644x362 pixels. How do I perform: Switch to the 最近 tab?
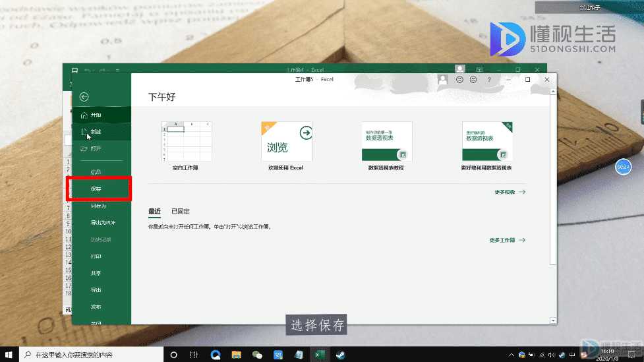(154, 211)
